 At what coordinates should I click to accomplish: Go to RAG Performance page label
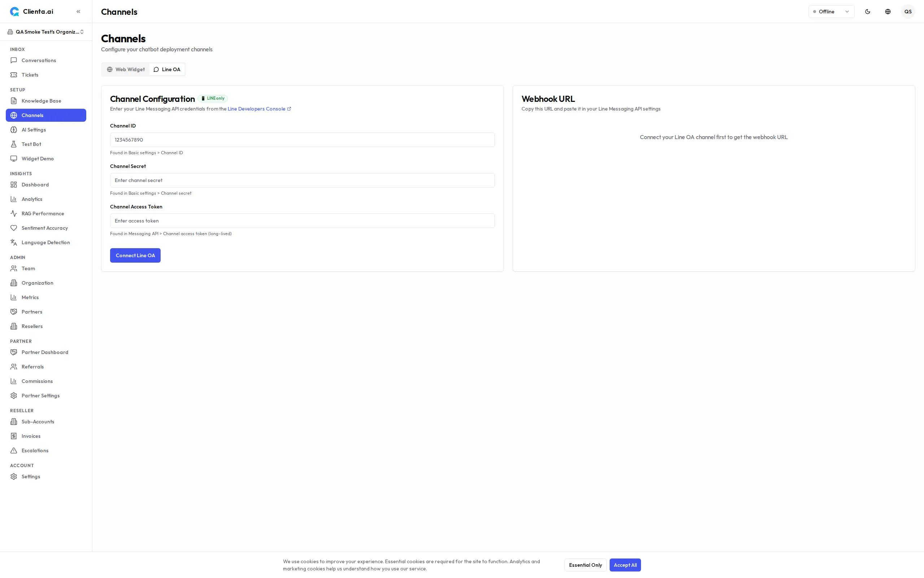click(43, 214)
